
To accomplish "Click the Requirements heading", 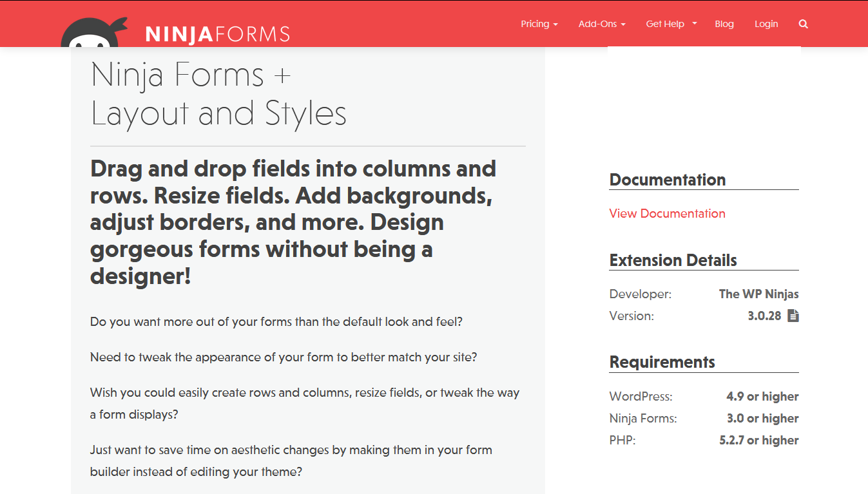I will [662, 362].
